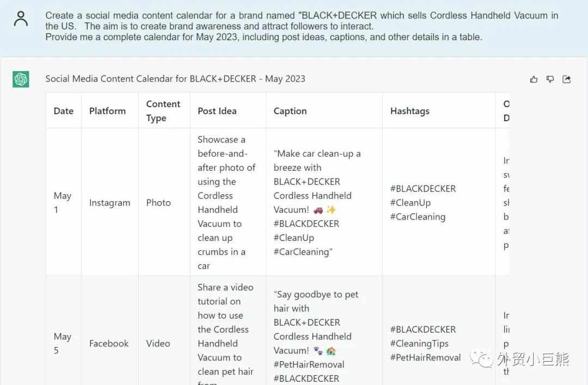The width and height of the screenshot is (588, 385).
Task: Select the May 1 date cell
Action: 62,203
